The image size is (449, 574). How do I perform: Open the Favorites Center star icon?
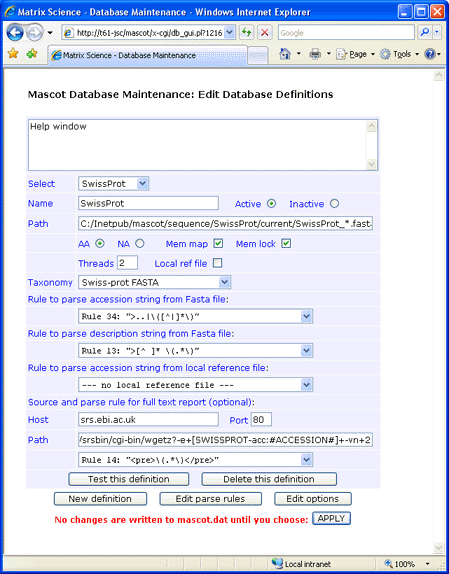click(x=13, y=54)
